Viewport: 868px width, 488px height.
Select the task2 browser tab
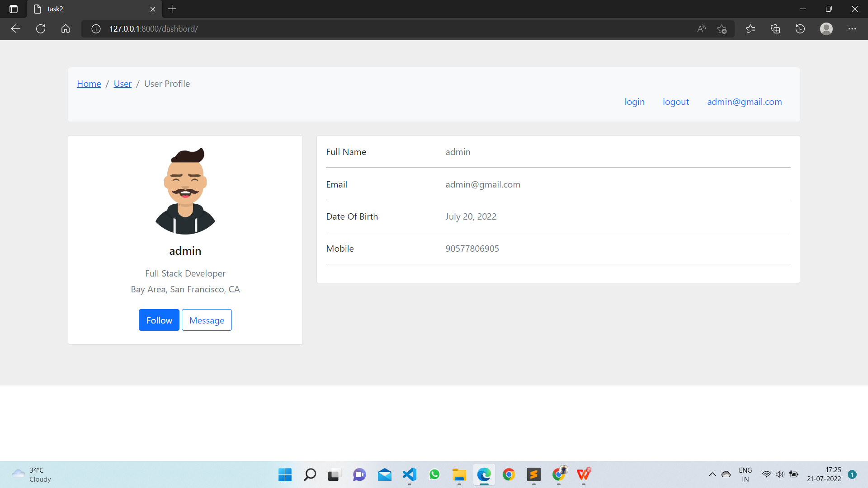[x=94, y=9]
